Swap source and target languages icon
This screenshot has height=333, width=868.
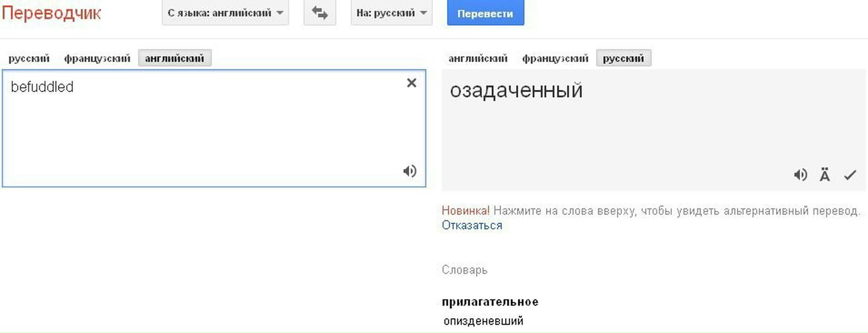[x=319, y=13]
